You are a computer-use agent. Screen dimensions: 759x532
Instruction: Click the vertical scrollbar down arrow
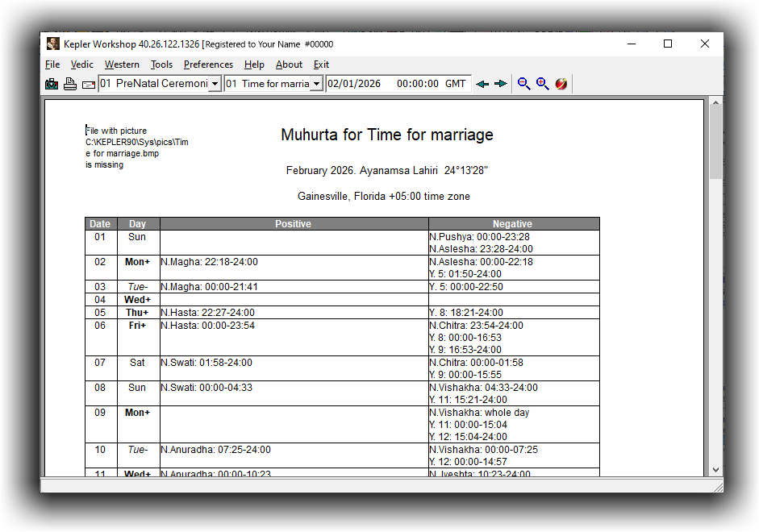click(715, 469)
